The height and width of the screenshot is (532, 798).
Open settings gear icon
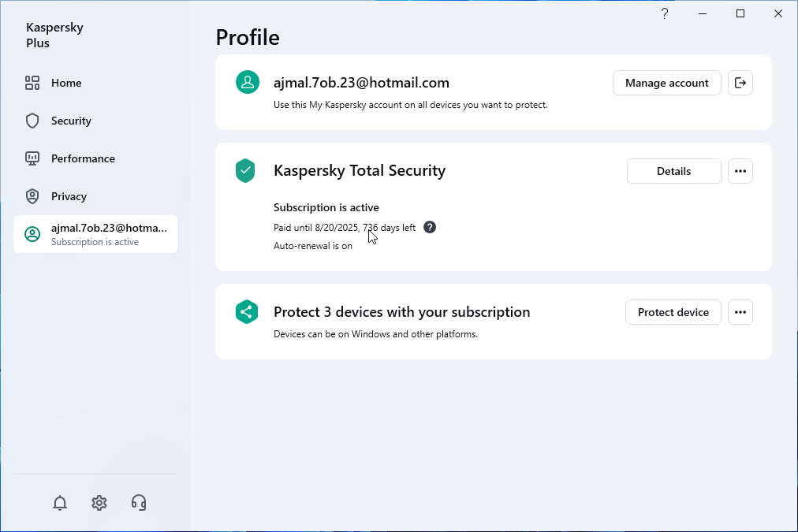(99, 503)
